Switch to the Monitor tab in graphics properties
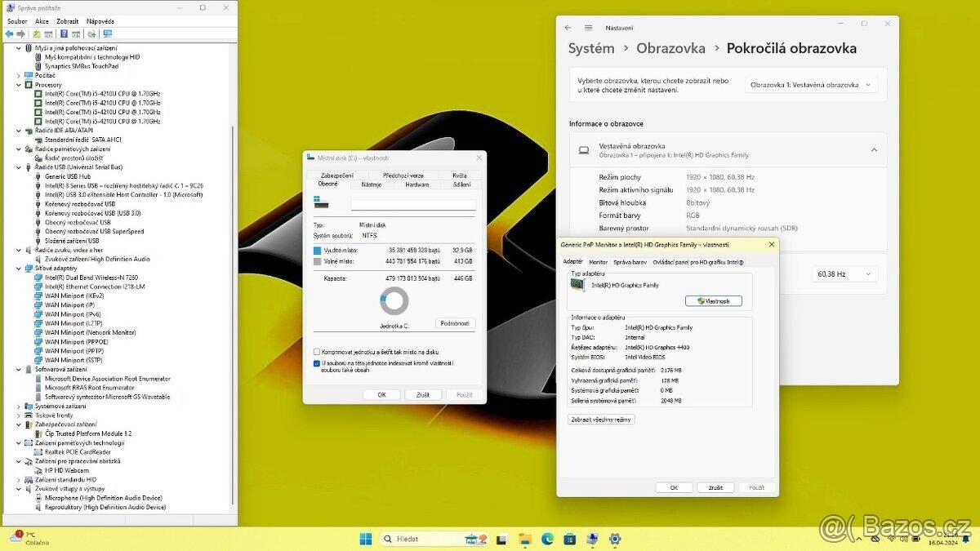The height and width of the screenshot is (551, 980). 598,262
